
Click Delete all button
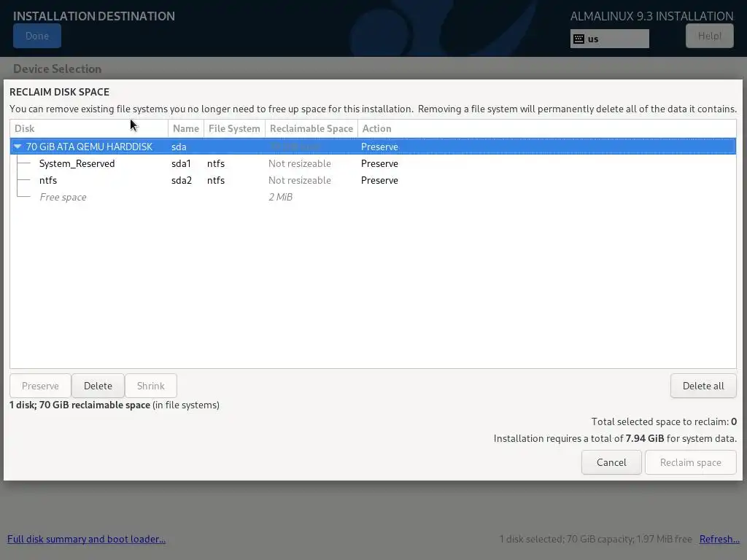pos(703,386)
